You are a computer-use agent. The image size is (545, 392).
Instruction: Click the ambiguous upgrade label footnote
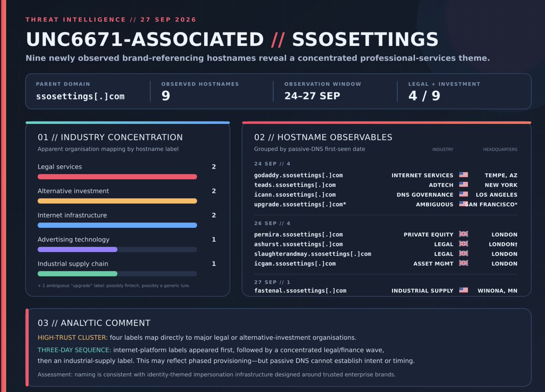point(114,286)
